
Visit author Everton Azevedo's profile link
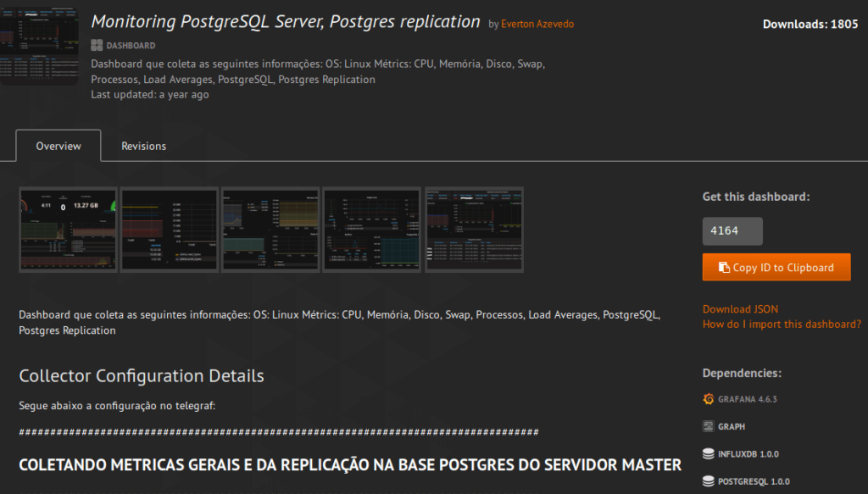pyautogui.click(x=537, y=24)
